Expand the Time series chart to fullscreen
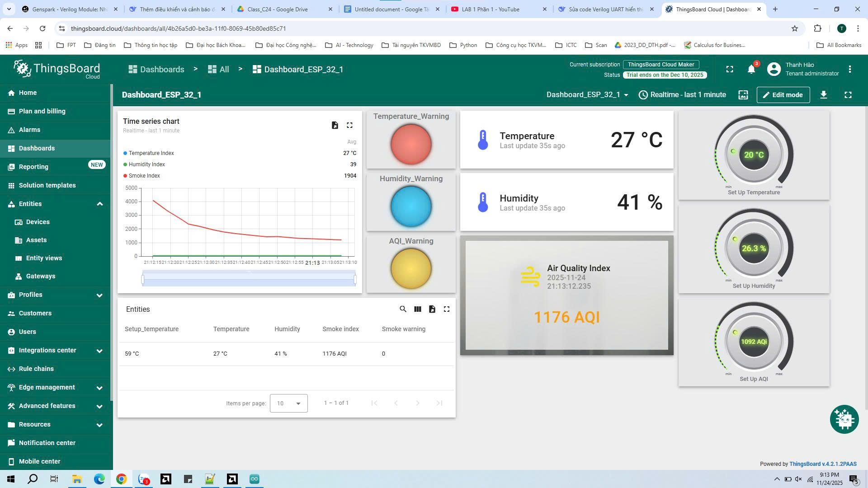 tap(349, 125)
